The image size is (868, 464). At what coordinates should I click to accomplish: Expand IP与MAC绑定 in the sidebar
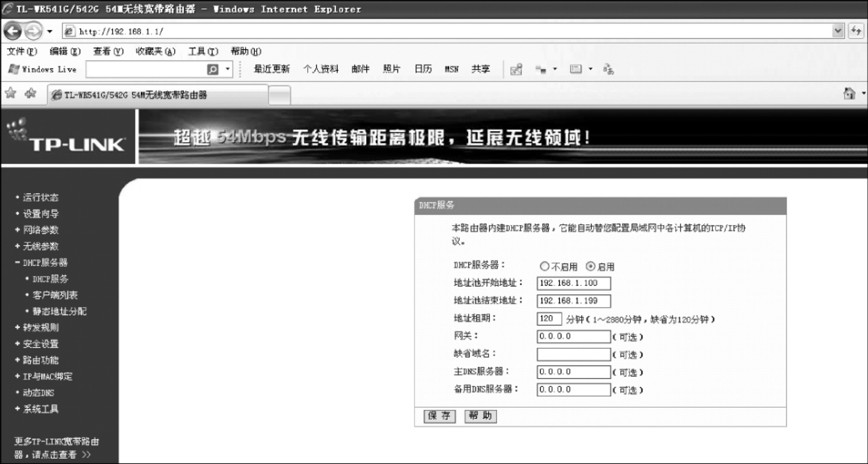(47, 377)
